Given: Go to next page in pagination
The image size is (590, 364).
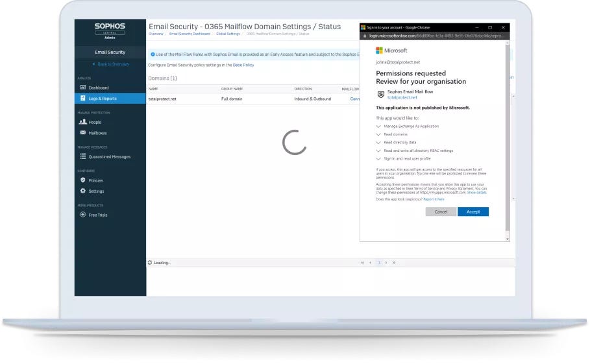Looking at the screenshot, I should 386,263.
